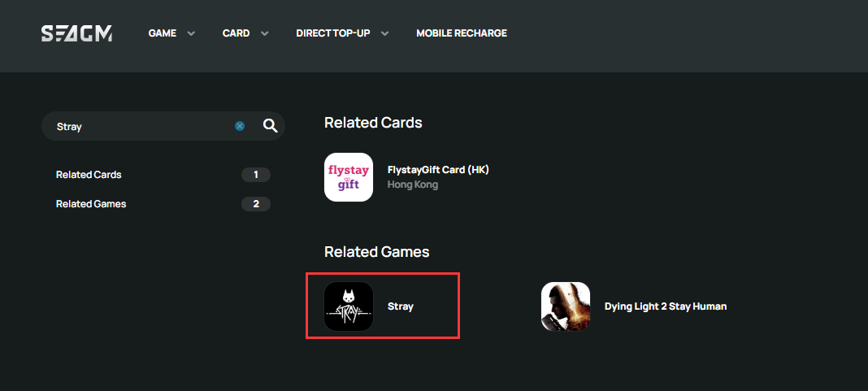
Task: Click the magnifying glass search icon
Action: [x=270, y=126]
